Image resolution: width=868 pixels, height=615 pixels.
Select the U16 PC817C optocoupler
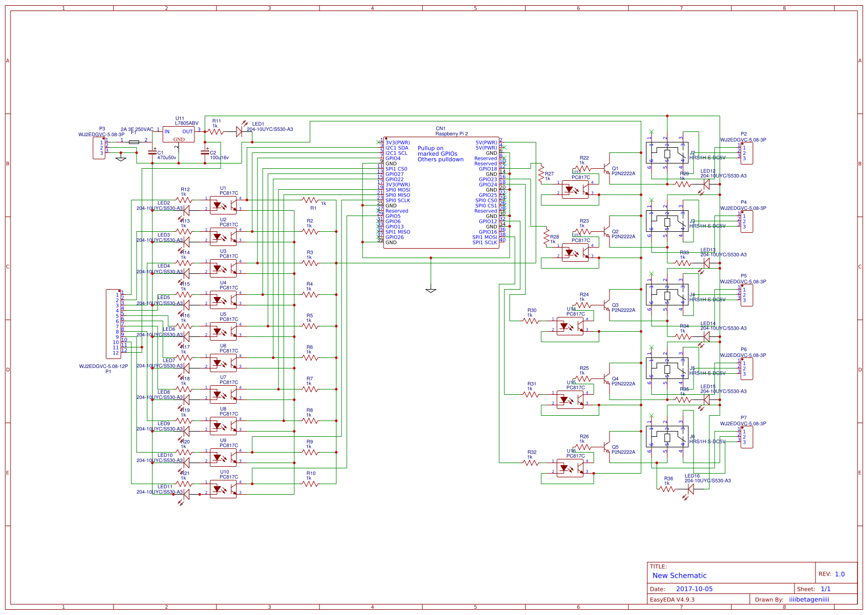[x=570, y=468]
